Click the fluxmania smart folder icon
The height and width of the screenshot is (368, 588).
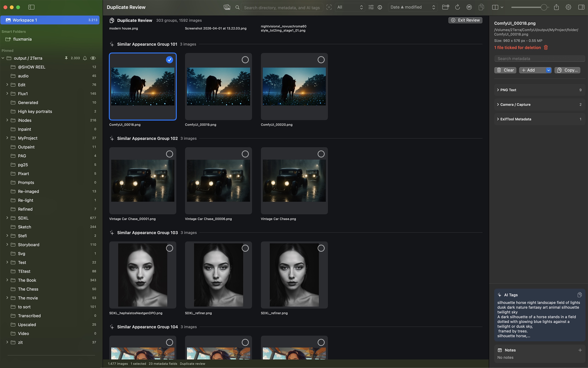(x=8, y=39)
